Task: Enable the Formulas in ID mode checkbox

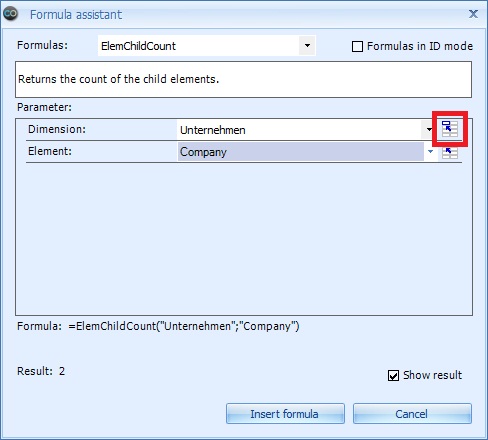Action: tap(357, 46)
